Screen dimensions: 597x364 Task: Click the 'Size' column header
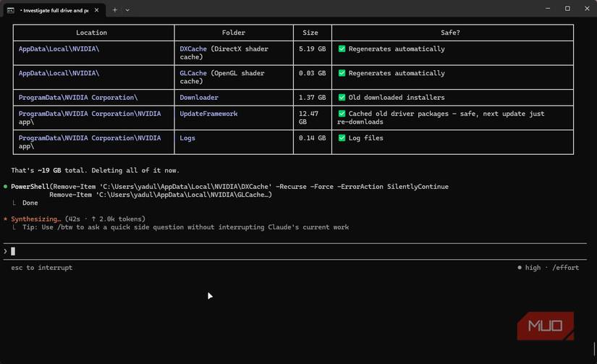click(x=310, y=33)
